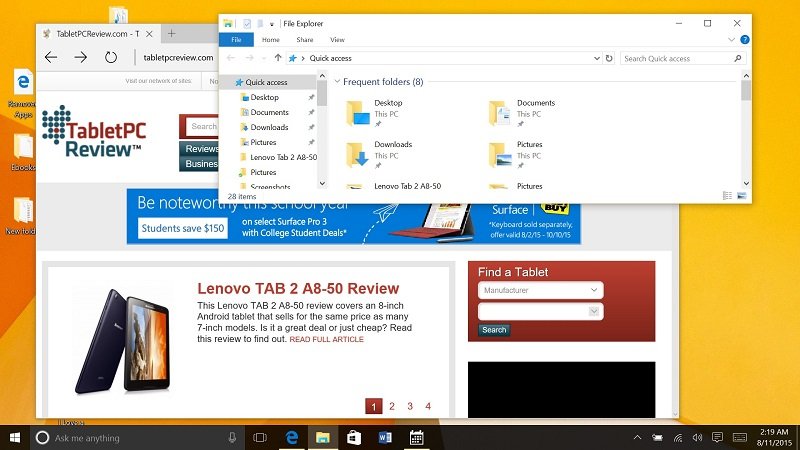Select Desktop in the navigation pane
Image resolution: width=800 pixels, height=450 pixels.
[264, 97]
